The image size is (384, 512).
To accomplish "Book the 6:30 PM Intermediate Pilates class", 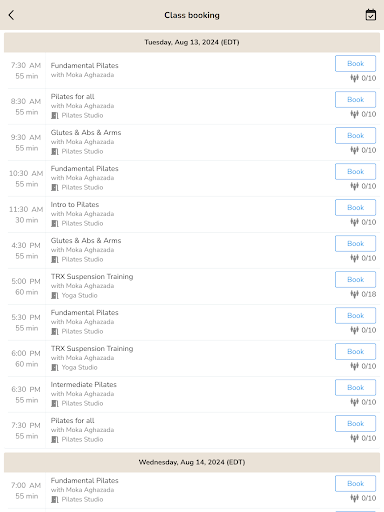I will point(355,388).
